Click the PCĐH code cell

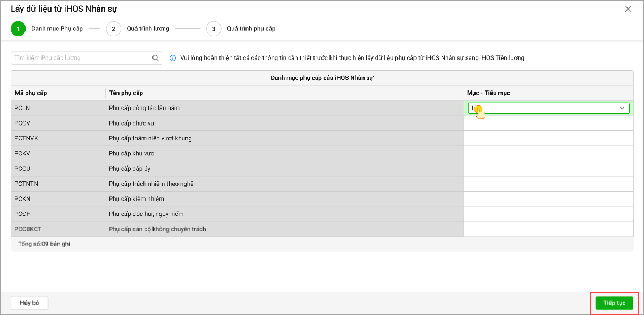(58, 214)
